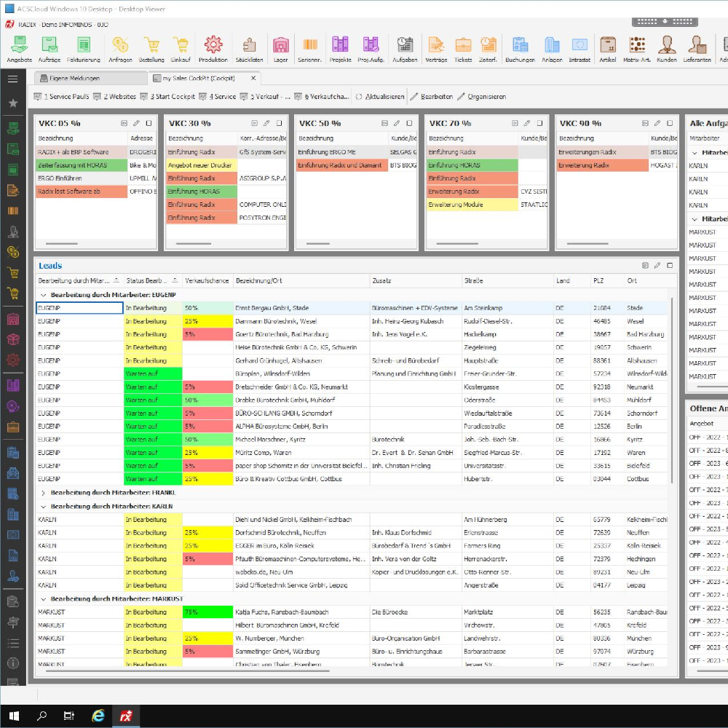Maximize the VKC 30 % widget

tap(279, 123)
